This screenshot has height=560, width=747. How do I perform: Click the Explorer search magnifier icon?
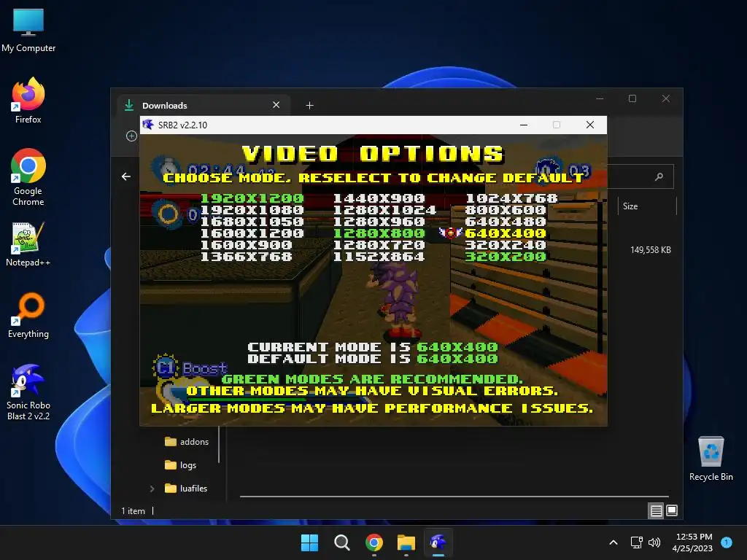point(659,176)
